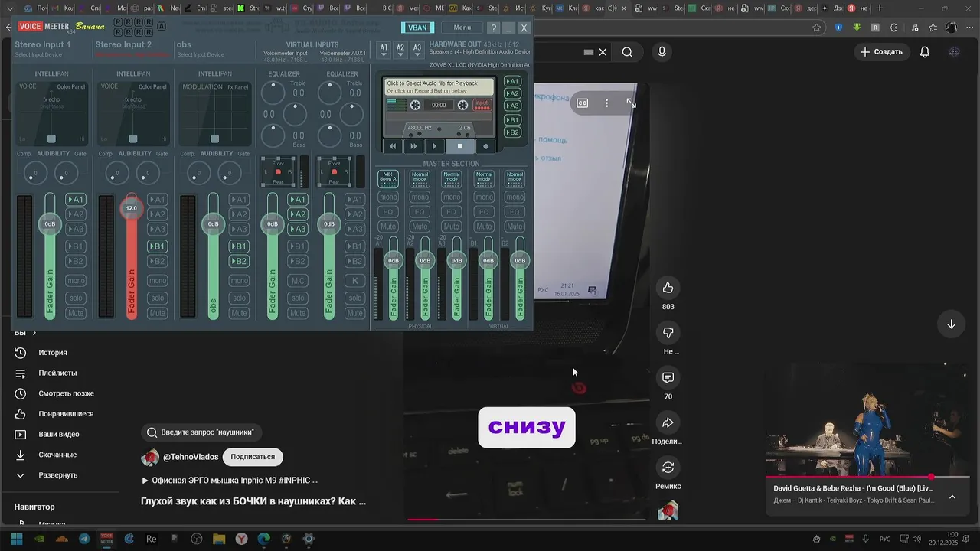Mute master bus B2

(514, 227)
